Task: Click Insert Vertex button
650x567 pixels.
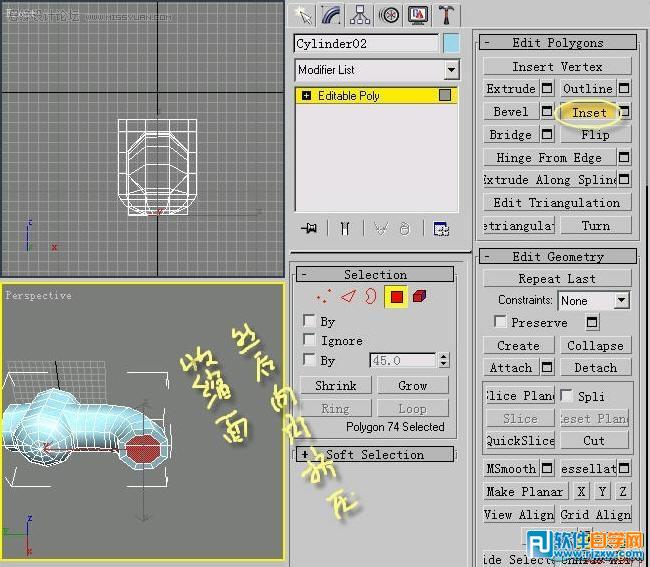Action: point(557,67)
